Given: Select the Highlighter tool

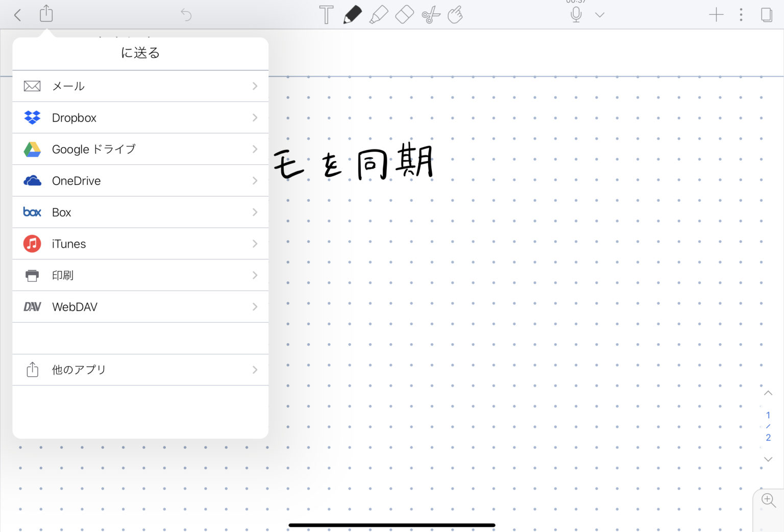Looking at the screenshot, I should [378, 15].
